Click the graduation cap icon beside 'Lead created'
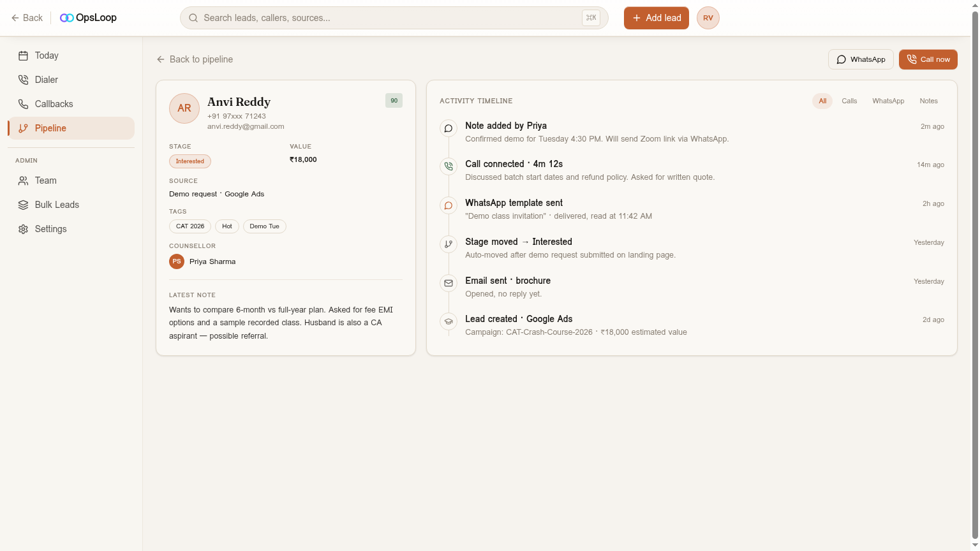Screen dimensions: 980x551 tap(449, 321)
